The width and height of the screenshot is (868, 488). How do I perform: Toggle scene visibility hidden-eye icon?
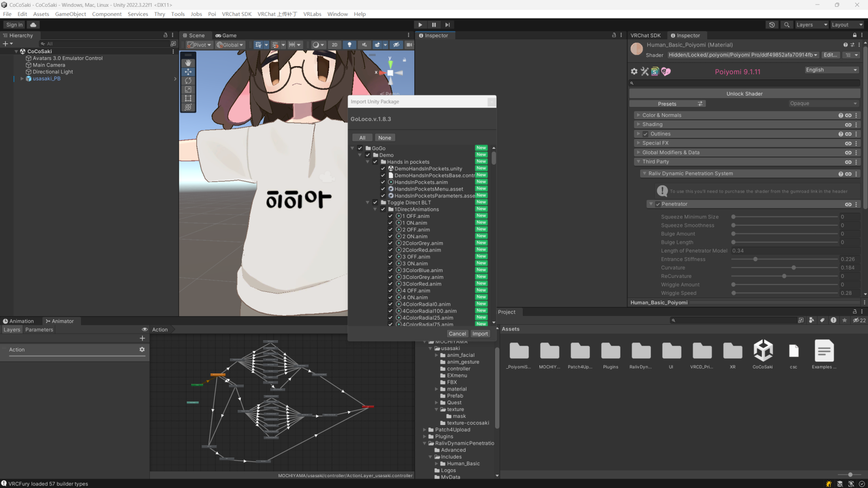tap(396, 45)
